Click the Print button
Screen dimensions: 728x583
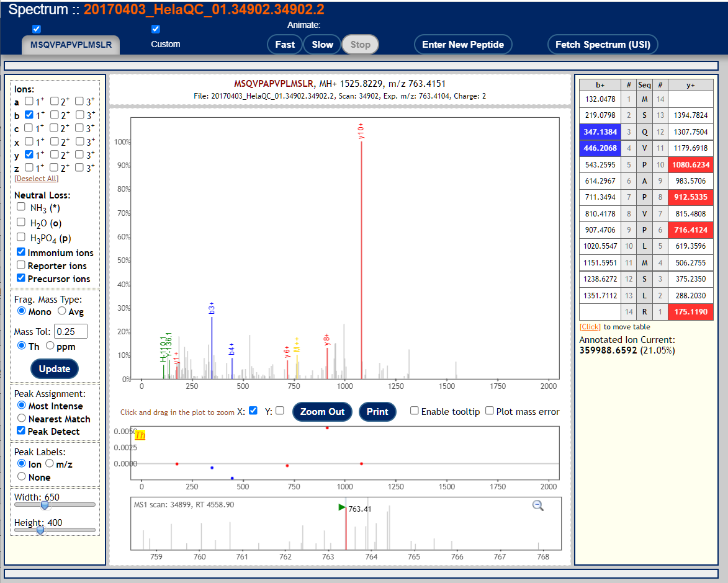point(377,412)
